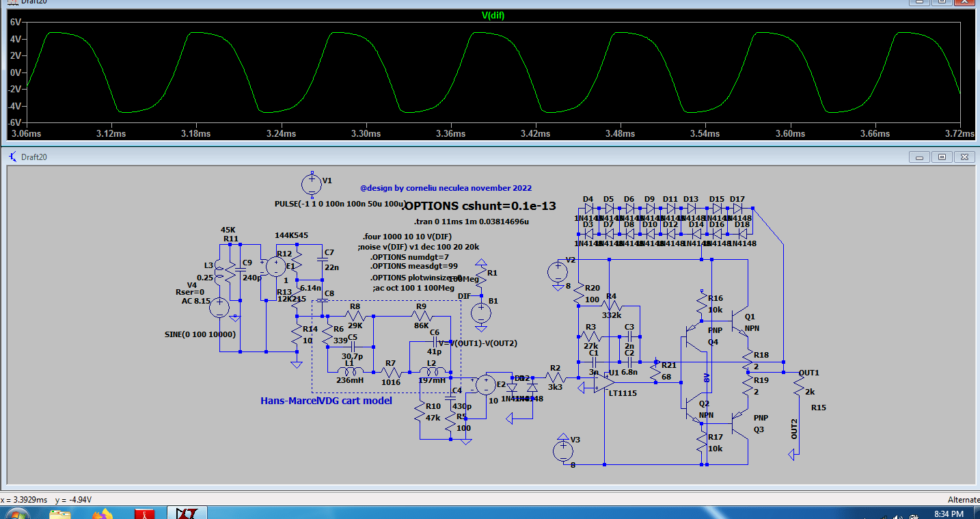Click resistor R8 29K
The height and width of the screenshot is (519, 980).
[355, 317]
